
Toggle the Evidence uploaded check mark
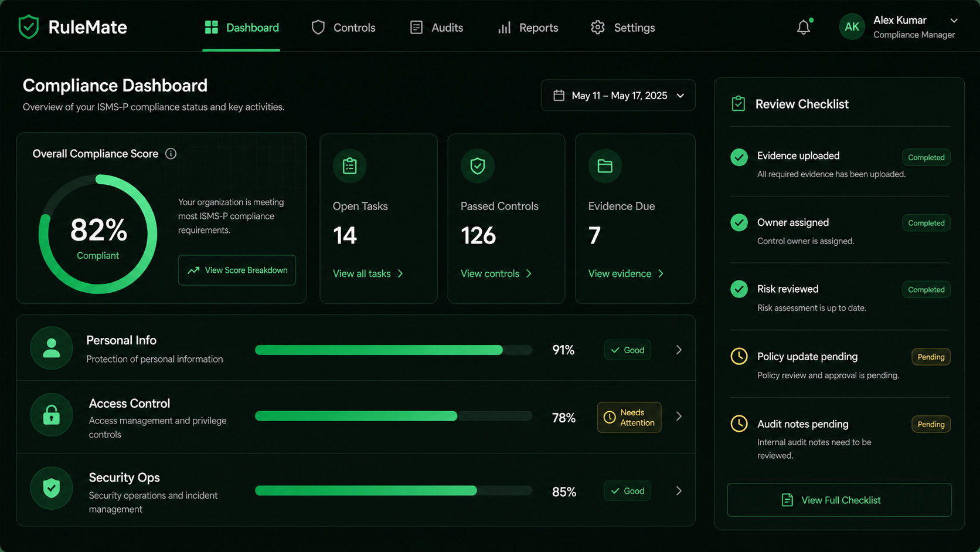point(739,157)
